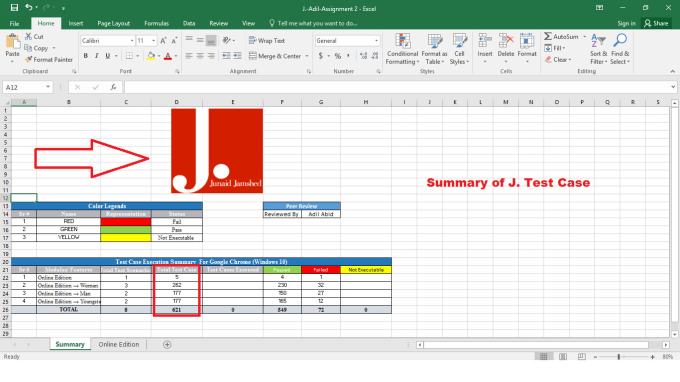The height and width of the screenshot is (382, 680).
Task: Switch to the Online Edition sheet tab
Action: (x=119, y=344)
